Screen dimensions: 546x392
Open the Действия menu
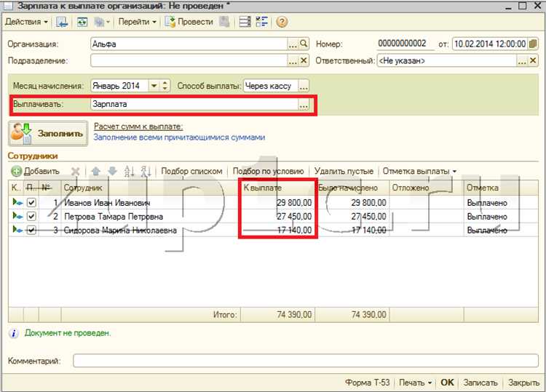pyautogui.click(x=26, y=22)
